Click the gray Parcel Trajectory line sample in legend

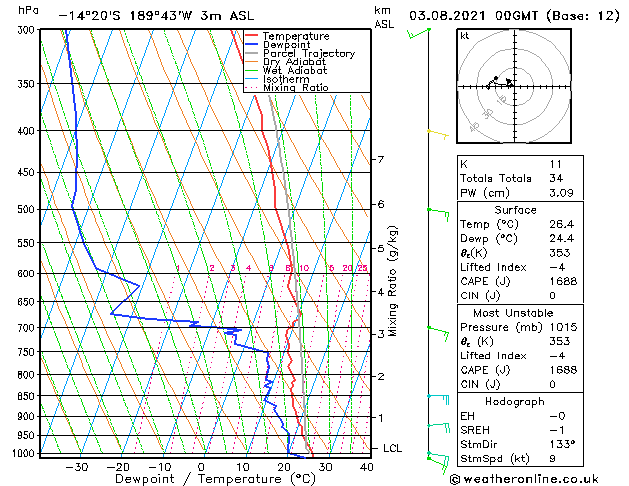(251, 53)
